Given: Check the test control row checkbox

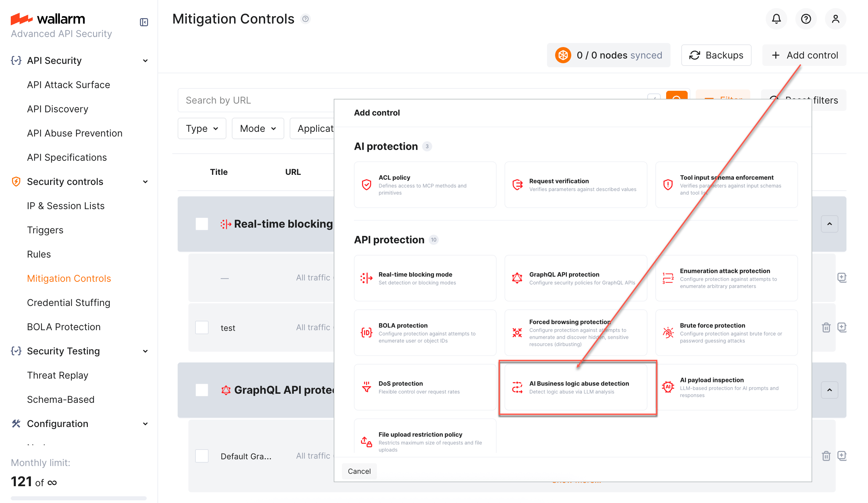Looking at the screenshot, I should point(202,327).
